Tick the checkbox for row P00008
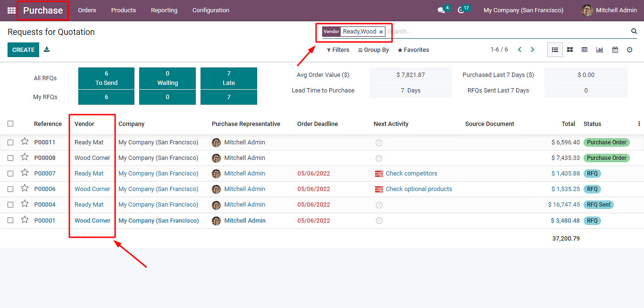This screenshot has width=644, height=308. pyautogui.click(x=10, y=158)
